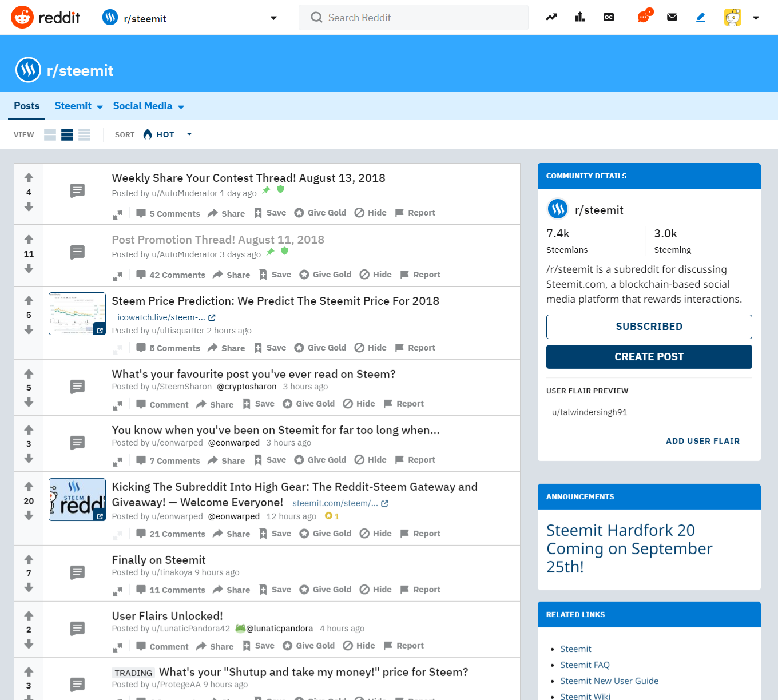This screenshot has height=700, width=778.
Task: Expand the Post Promotion Thread post content
Action: 117,276
